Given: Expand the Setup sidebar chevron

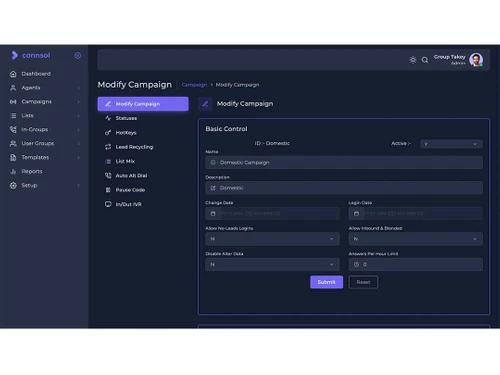Looking at the screenshot, I should coord(79,186).
